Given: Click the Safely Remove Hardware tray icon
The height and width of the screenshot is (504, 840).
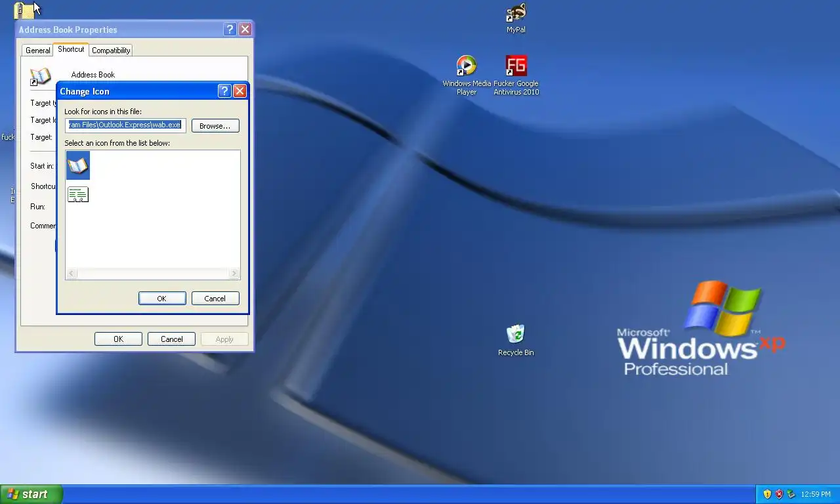Looking at the screenshot, I should click(791, 494).
